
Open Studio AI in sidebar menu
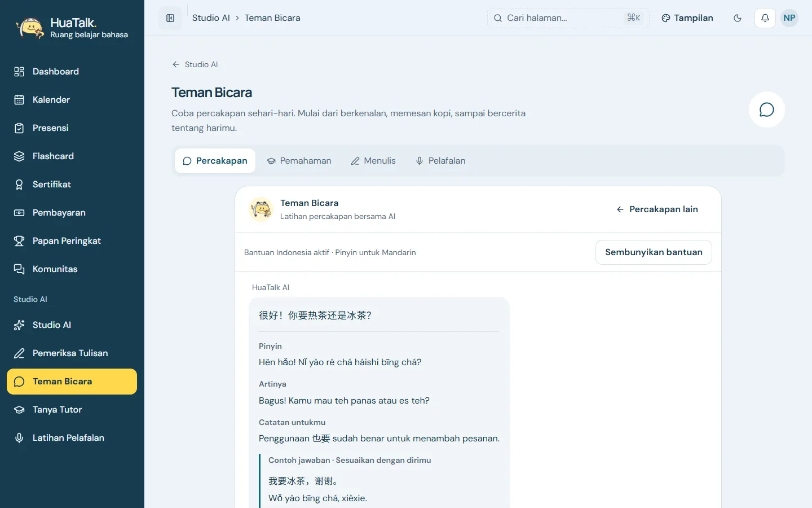pos(72,325)
